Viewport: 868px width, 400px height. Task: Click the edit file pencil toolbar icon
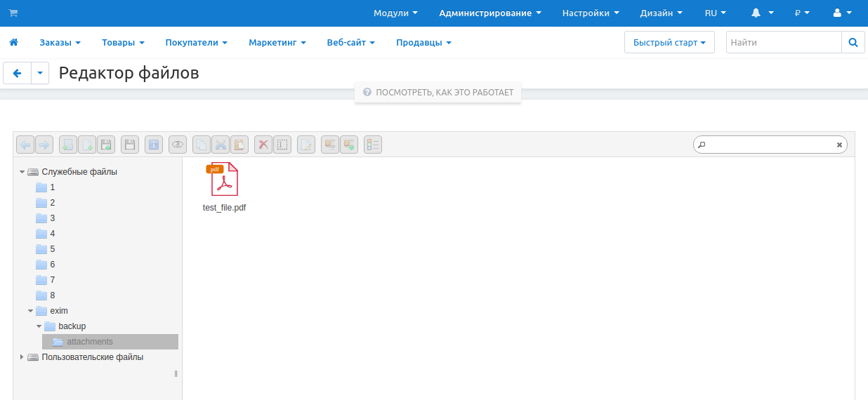tap(306, 145)
